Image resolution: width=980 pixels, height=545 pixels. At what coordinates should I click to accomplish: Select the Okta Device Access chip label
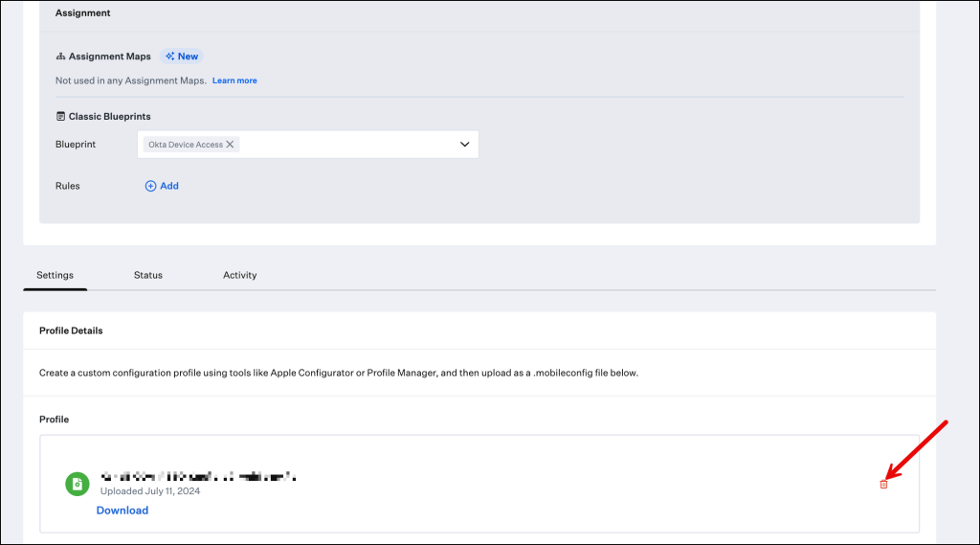185,145
